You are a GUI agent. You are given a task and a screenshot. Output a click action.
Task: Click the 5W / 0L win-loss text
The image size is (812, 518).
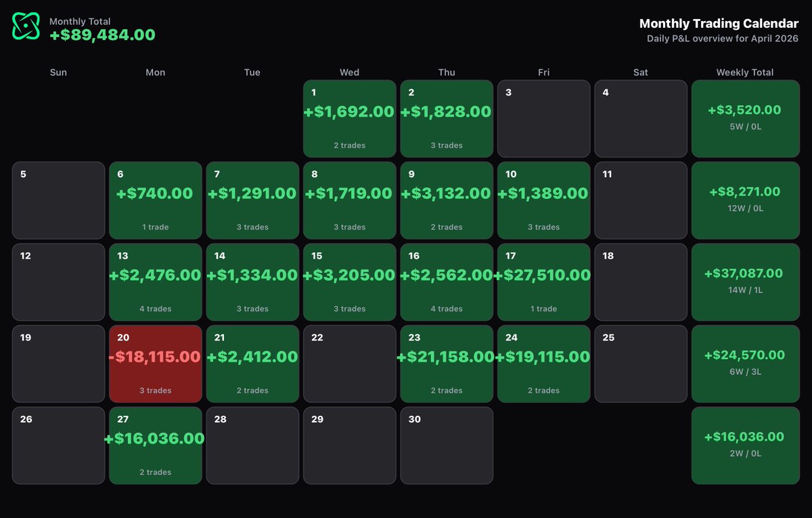745,127
